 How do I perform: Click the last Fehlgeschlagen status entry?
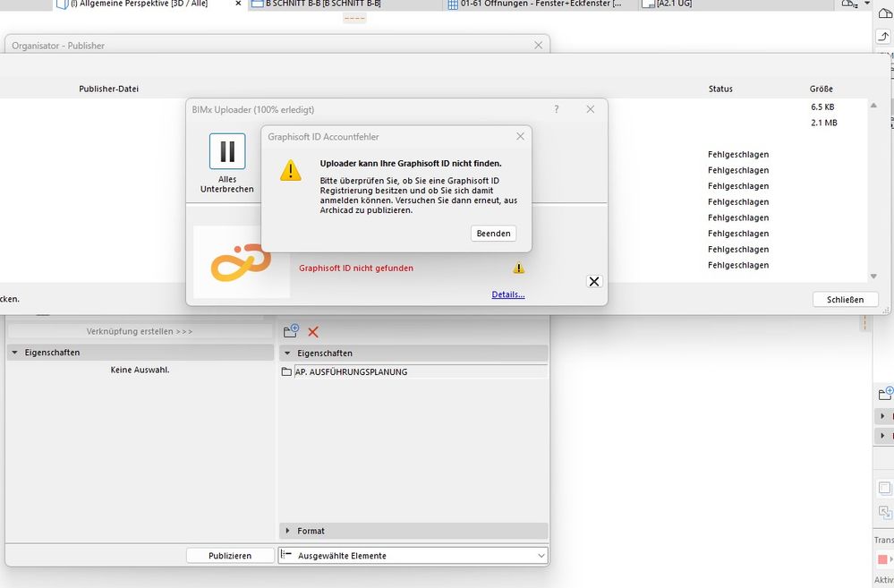(x=737, y=265)
